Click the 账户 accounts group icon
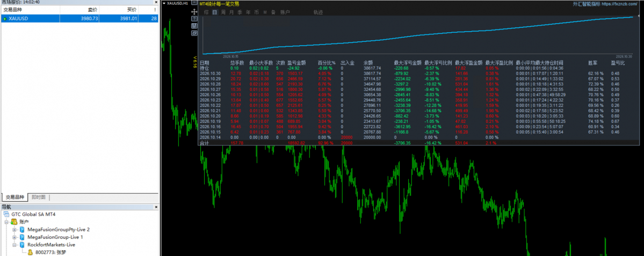Viewport: 644px width, 256px height. (x=14, y=222)
